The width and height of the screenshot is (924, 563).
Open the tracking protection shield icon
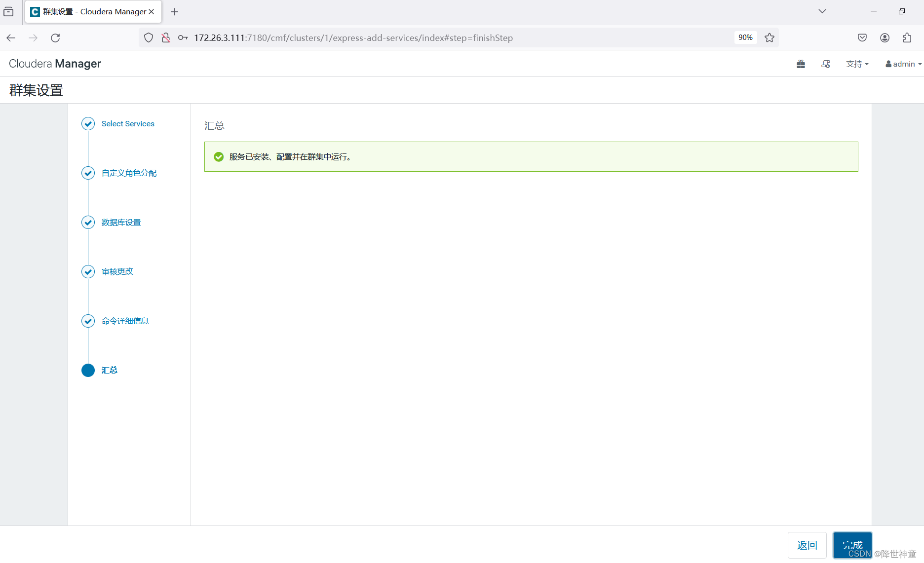click(x=149, y=38)
